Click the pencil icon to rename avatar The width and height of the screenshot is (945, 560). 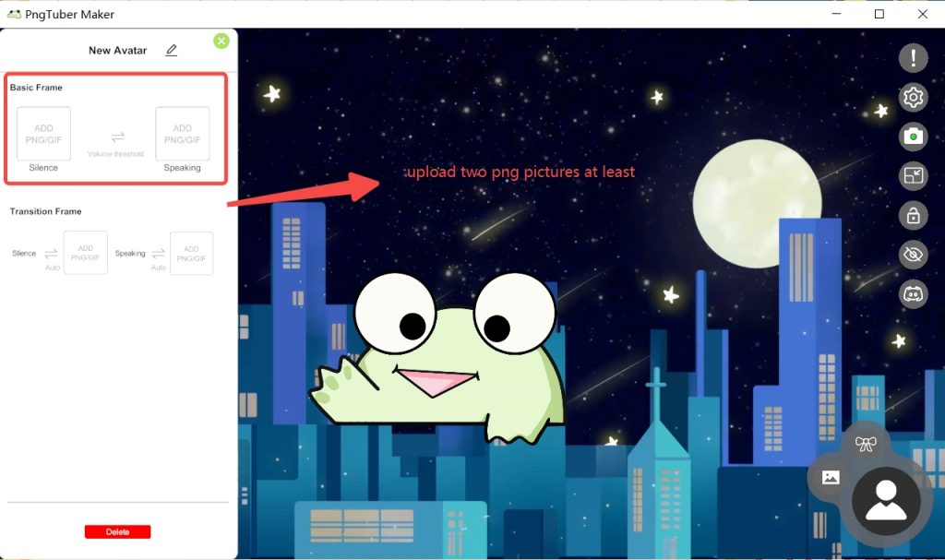[171, 51]
